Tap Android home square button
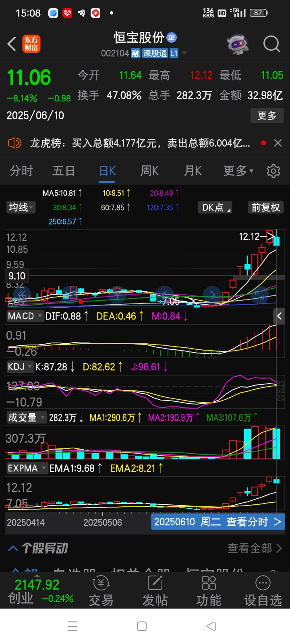Screen dimensions: 290x644 (x=142, y=626)
